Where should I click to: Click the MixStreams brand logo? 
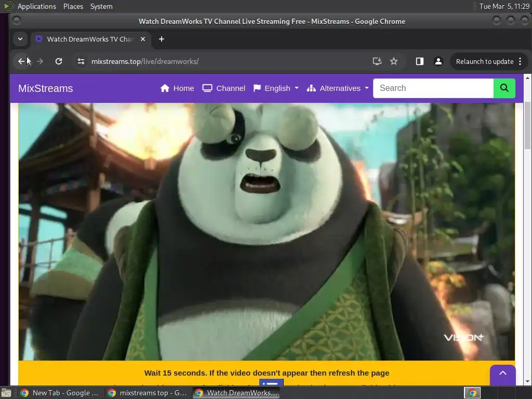(x=46, y=88)
